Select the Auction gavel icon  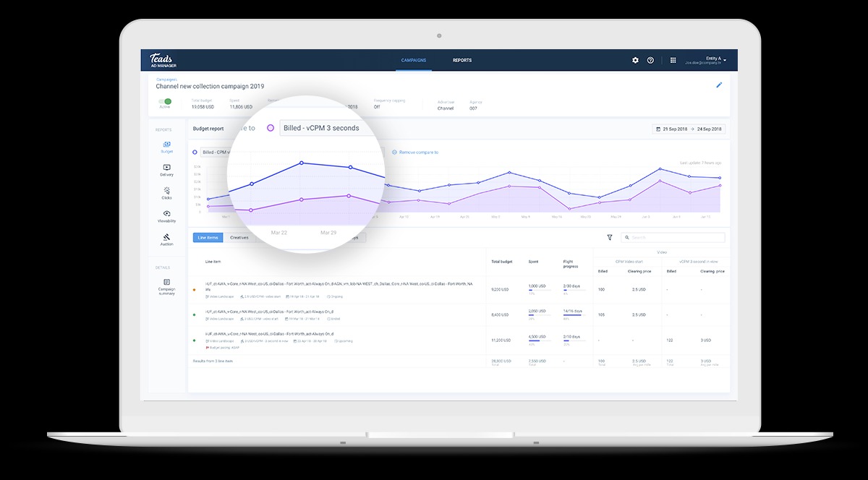tap(167, 239)
